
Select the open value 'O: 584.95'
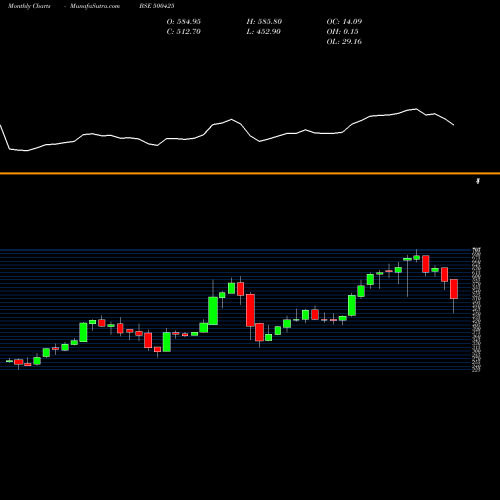tap(184, 22)
